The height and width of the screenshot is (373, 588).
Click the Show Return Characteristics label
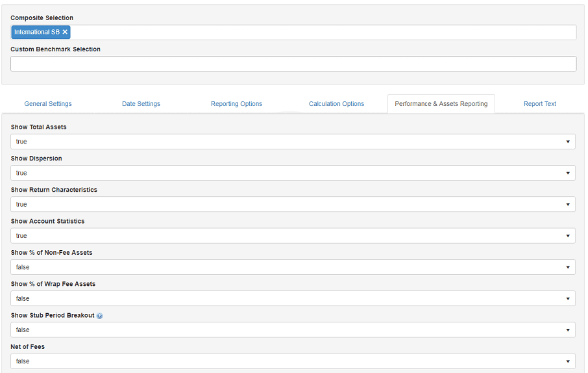[x=54, y=190]
